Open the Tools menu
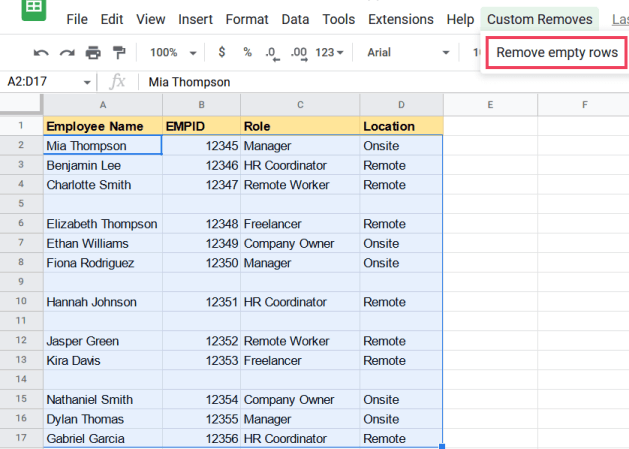 (x=339, y=19)
